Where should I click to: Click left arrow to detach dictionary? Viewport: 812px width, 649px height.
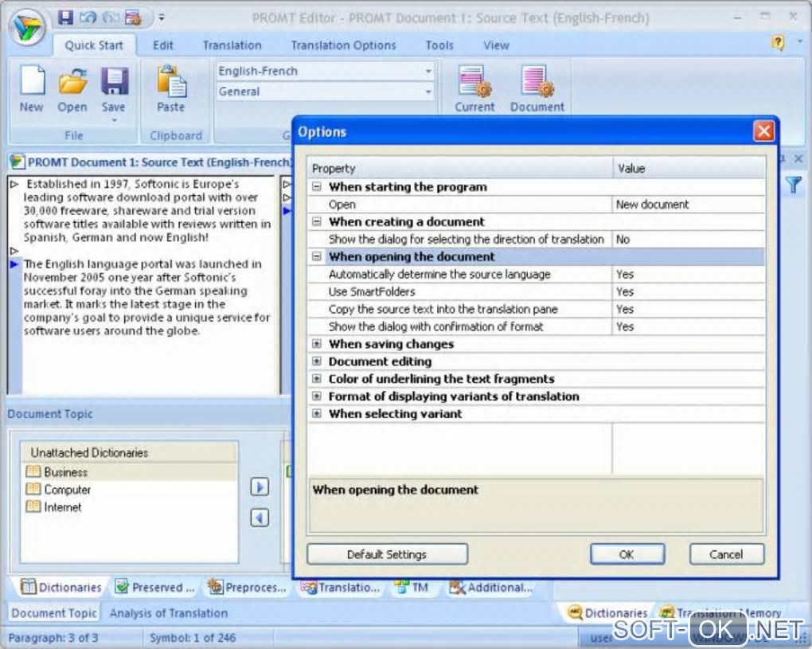coord(260,518)
